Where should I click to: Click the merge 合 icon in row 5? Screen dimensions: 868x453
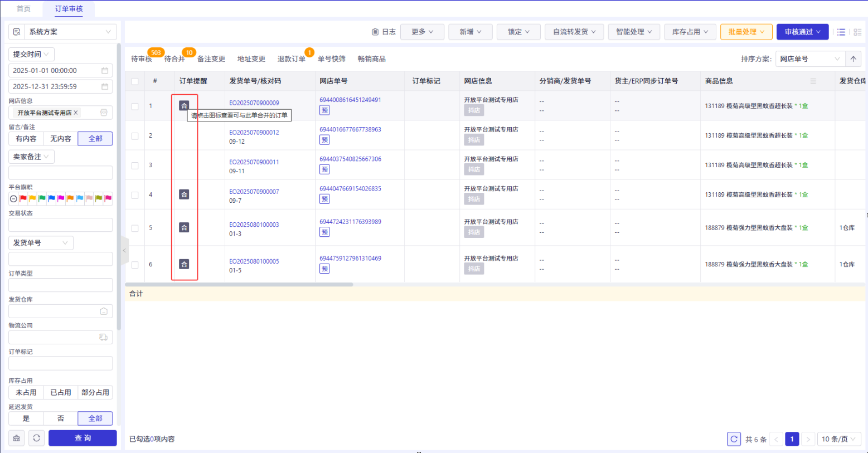[184, 227]
